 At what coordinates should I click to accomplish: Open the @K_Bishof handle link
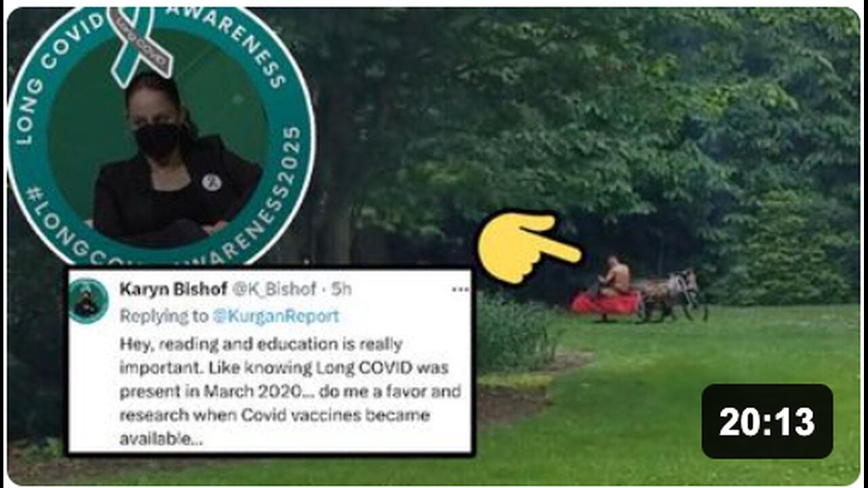(275, 289)
